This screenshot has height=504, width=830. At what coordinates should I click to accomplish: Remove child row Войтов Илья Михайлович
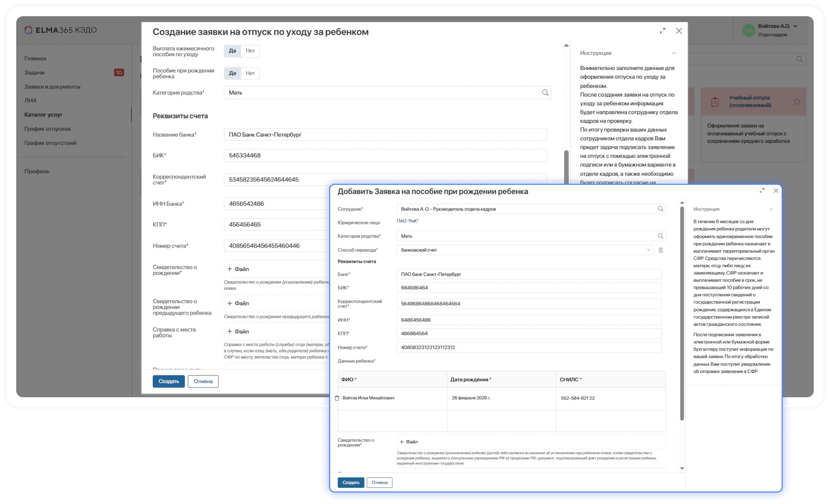tap(337, 398)
